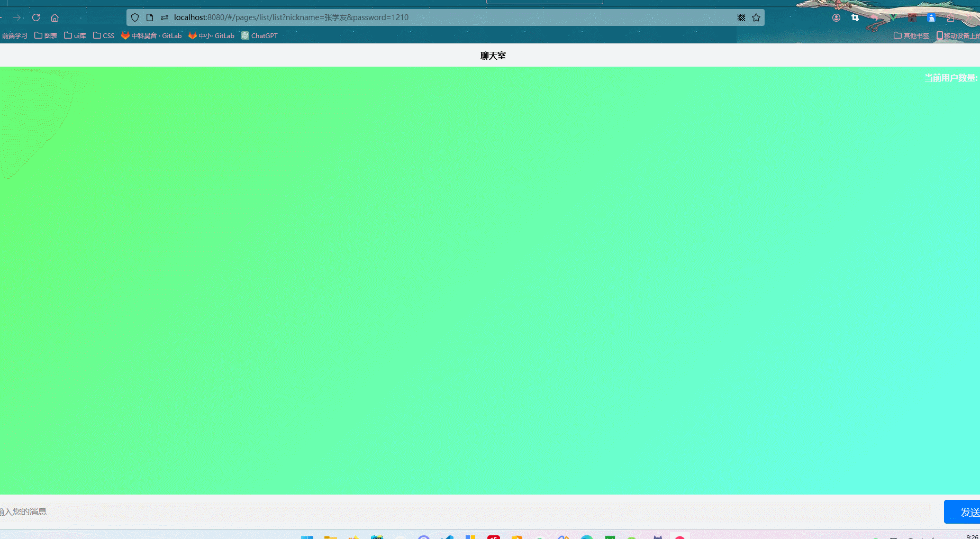Screen dimensions: 980x539
Task: Open the blue extension icon
Action: click(931, 17)
